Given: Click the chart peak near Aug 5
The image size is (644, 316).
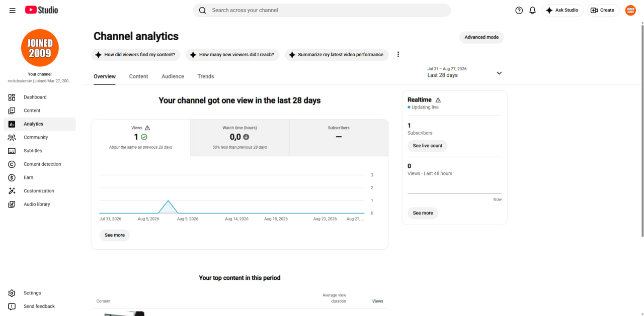Looking at the screenshot, I should 169,201.
